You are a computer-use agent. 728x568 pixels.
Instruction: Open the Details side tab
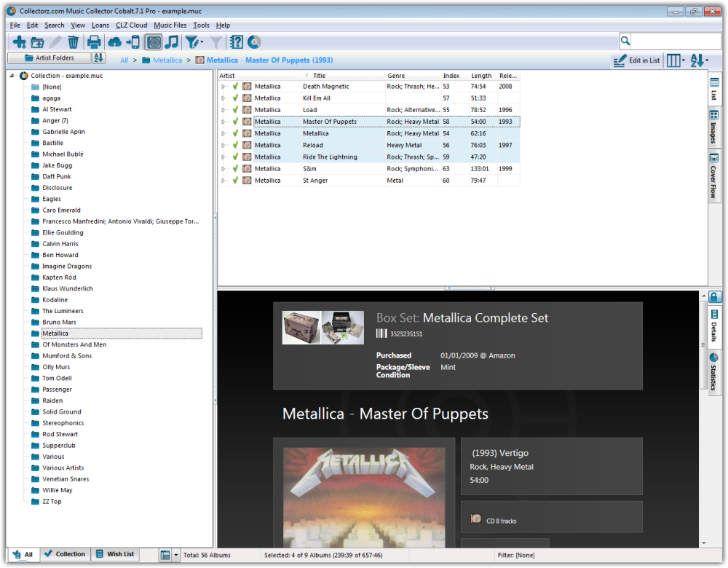tap(714, 326)
